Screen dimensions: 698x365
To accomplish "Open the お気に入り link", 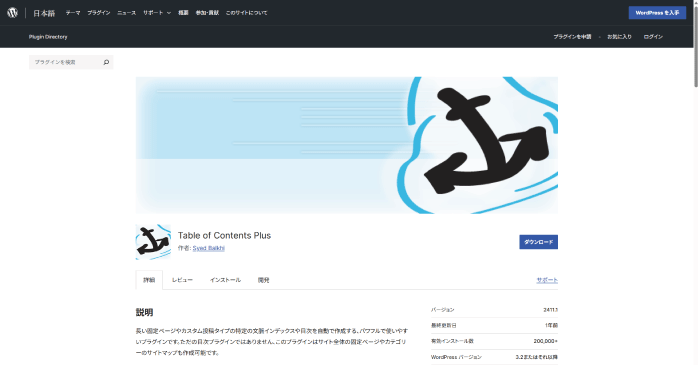I will pos(619,37).
